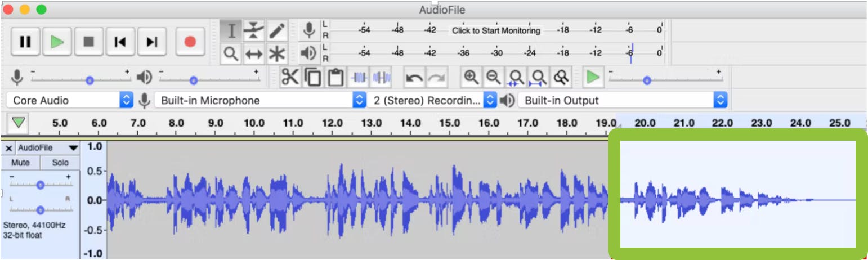The image size is (868, 260).
Task: Mute the AudioFile track
Action: coord(20,163)
